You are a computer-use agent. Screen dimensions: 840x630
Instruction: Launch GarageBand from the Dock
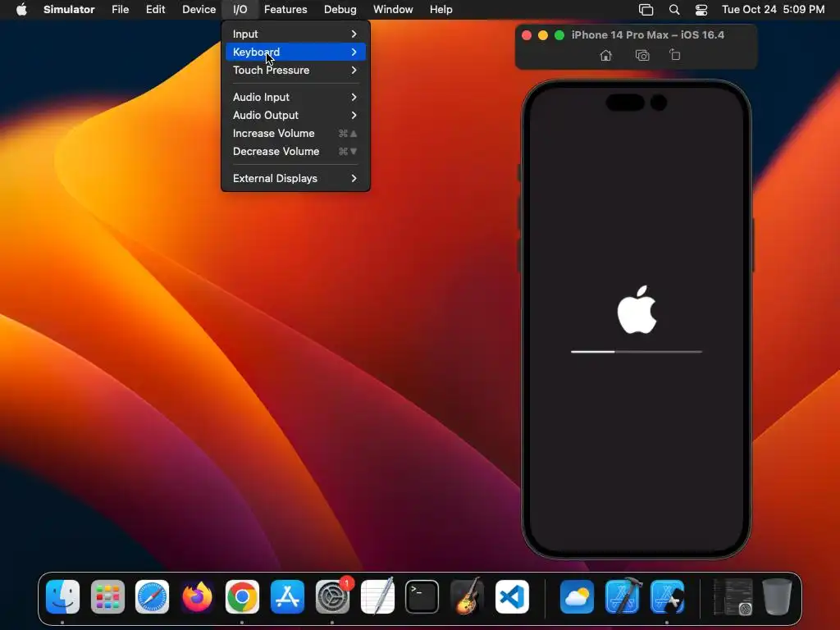467,596
